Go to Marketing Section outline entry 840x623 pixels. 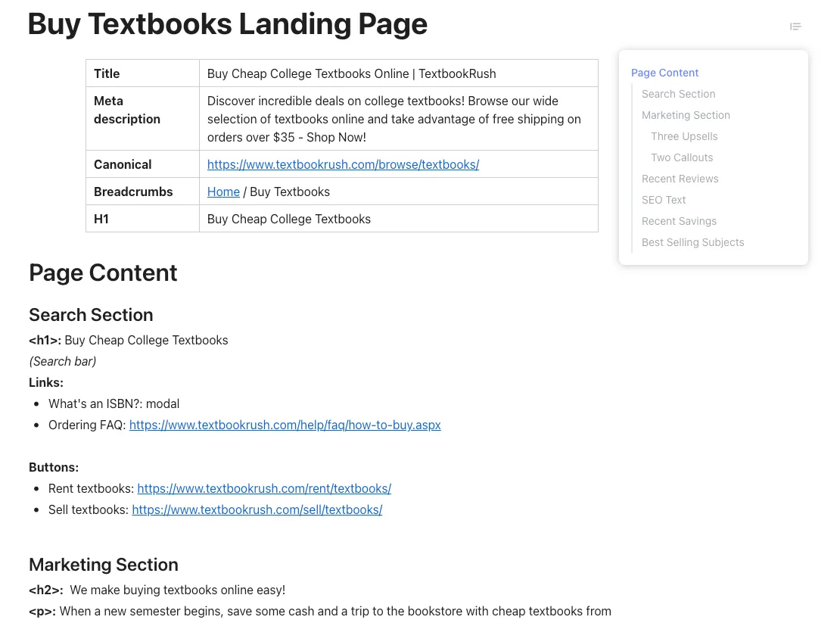click(x=686, y=115)
